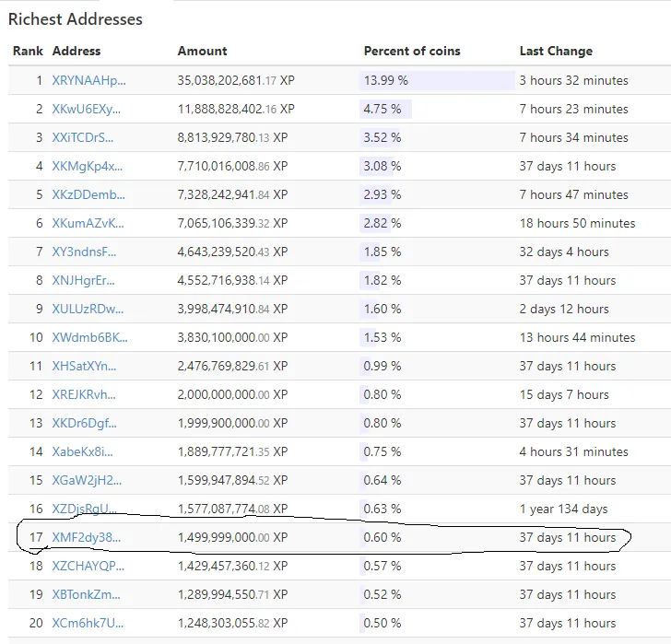The image size is (671, 644).
Task: Click last change '7 hours 47 minutes'
Action: point(574,194)
